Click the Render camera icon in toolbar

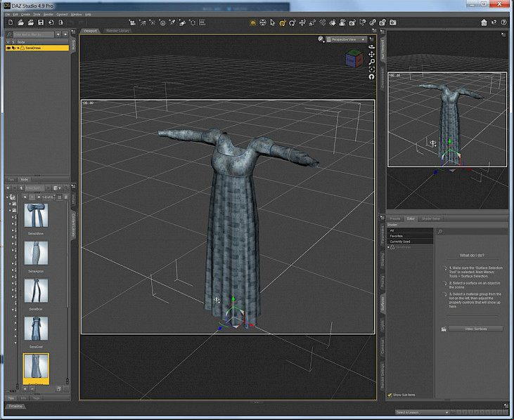coord(393,22)
